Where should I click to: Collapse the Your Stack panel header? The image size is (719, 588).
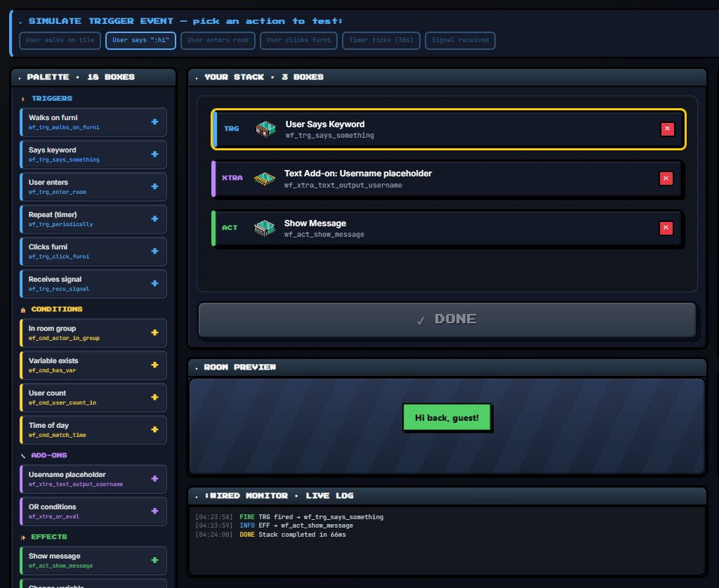[447, 77]
